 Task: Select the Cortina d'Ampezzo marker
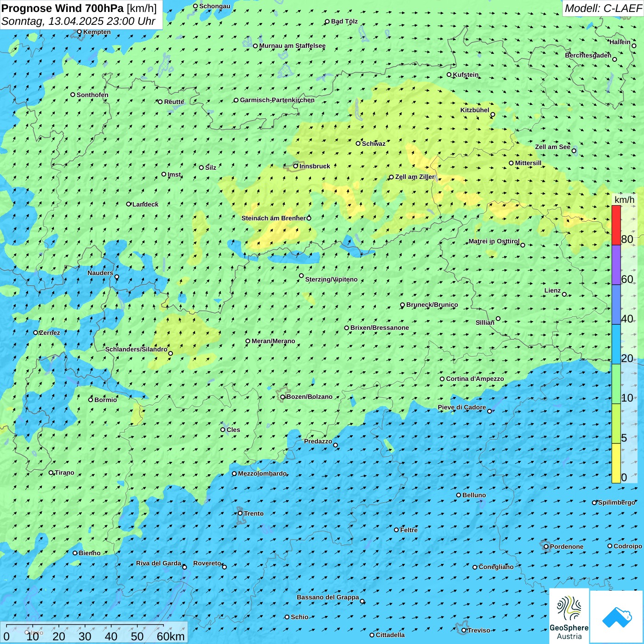442,379
